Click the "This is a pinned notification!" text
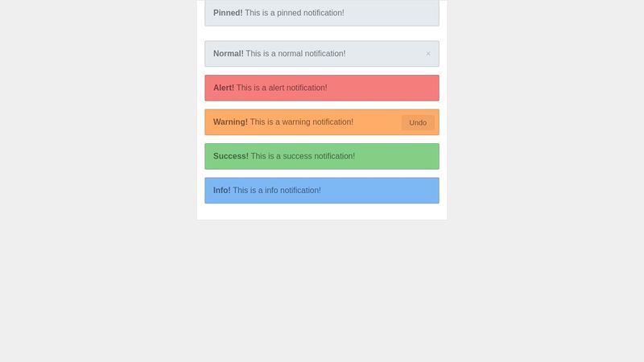 [294, 13]
